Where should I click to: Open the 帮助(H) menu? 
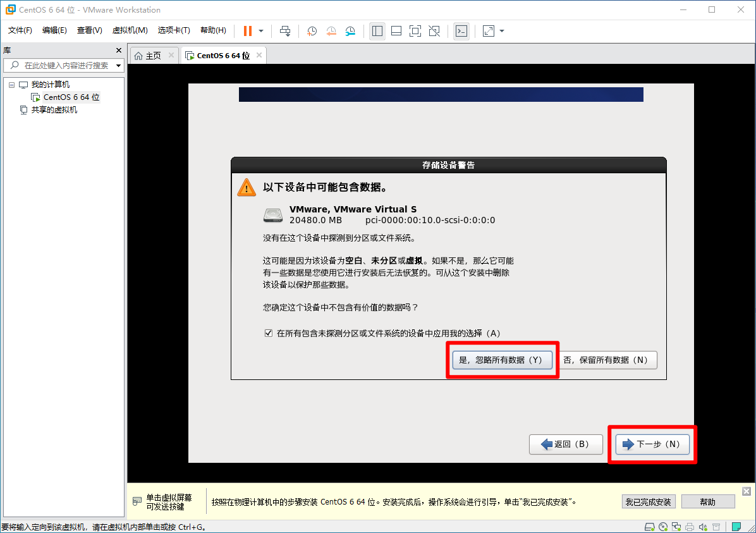213,30
